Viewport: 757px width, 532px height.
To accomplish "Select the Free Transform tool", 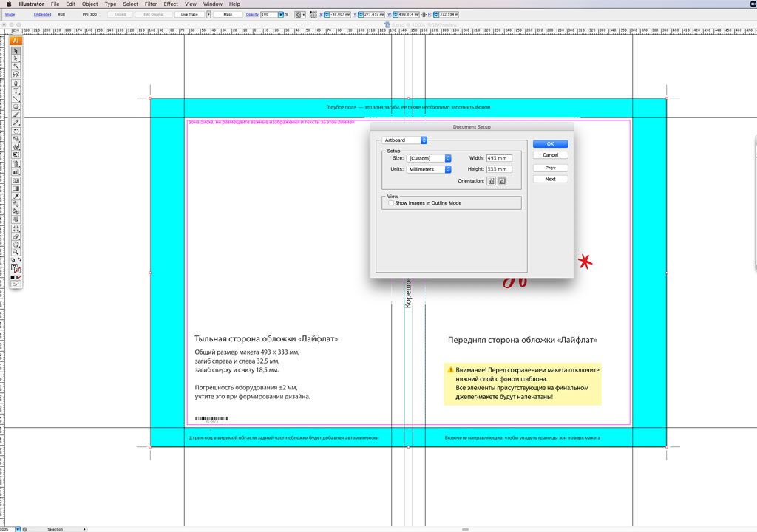I will tap(16, 154).
